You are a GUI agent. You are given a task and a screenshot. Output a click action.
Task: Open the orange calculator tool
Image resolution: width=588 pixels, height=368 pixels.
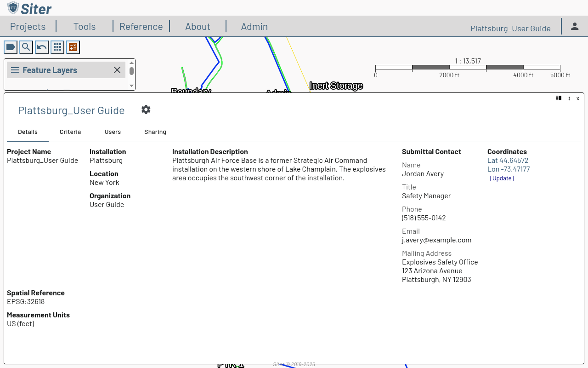click(x=73, y=47)
